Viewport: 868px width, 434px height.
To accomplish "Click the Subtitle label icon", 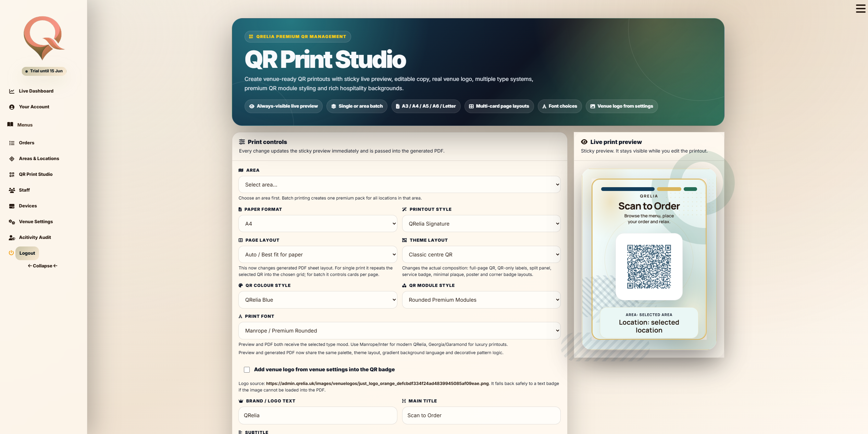I will coord(240,432).
